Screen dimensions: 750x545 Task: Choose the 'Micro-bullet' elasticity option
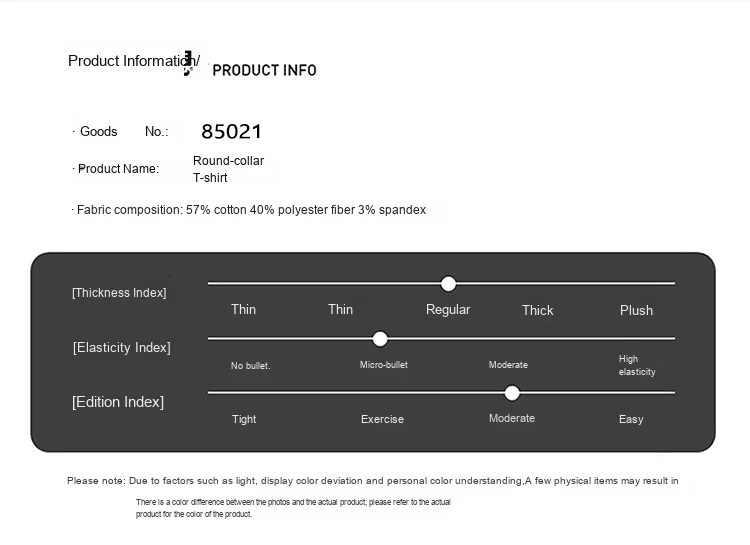pyautogui.click(x=384, y=365)
